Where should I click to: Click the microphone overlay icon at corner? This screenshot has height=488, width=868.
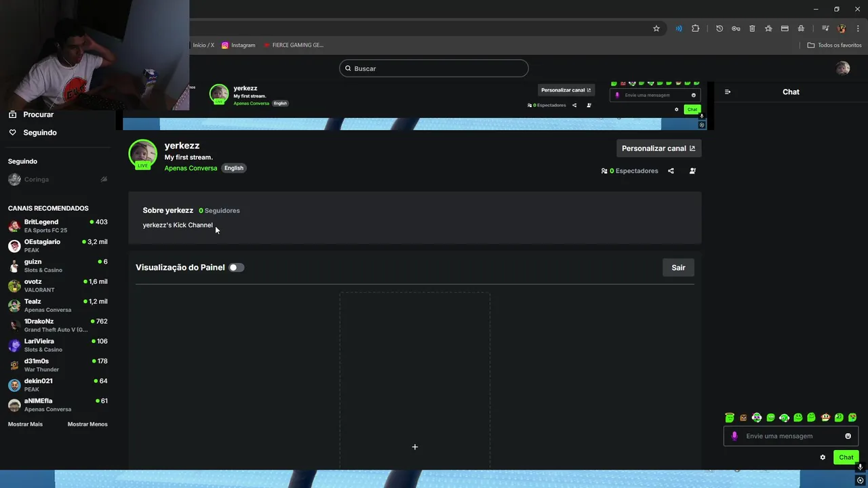click(860, 467)
